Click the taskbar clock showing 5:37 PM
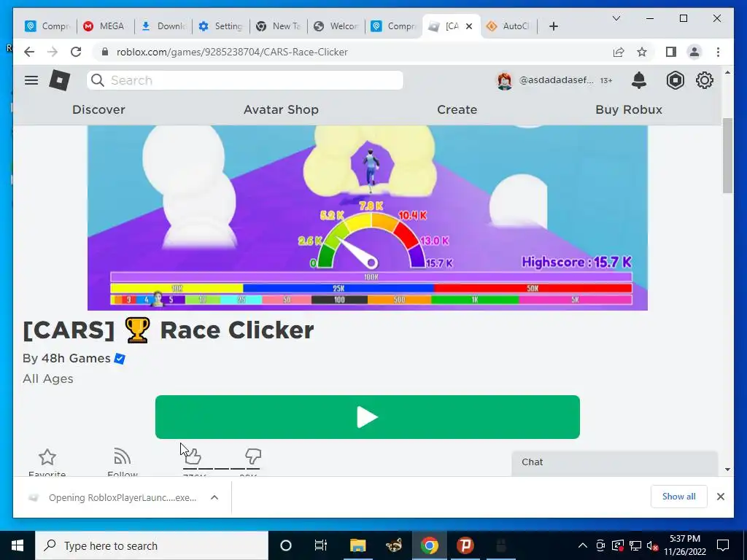 tap(684, 545)
